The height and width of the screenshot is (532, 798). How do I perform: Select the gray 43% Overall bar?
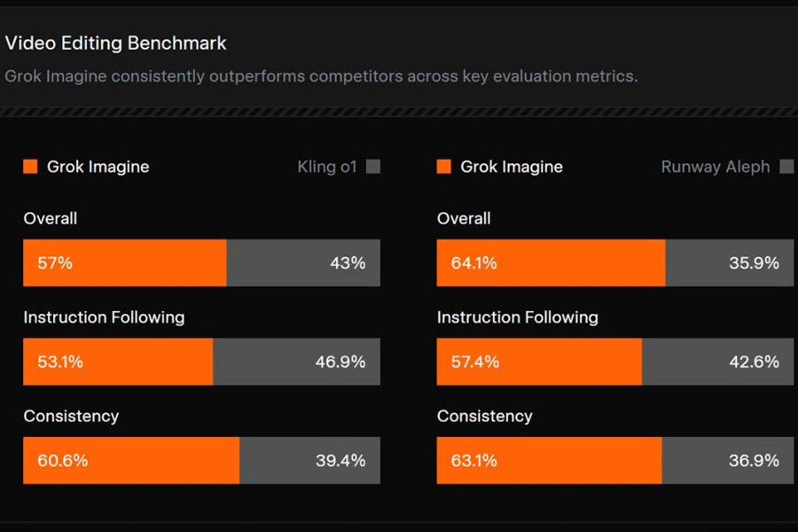[x=303, y=262]
